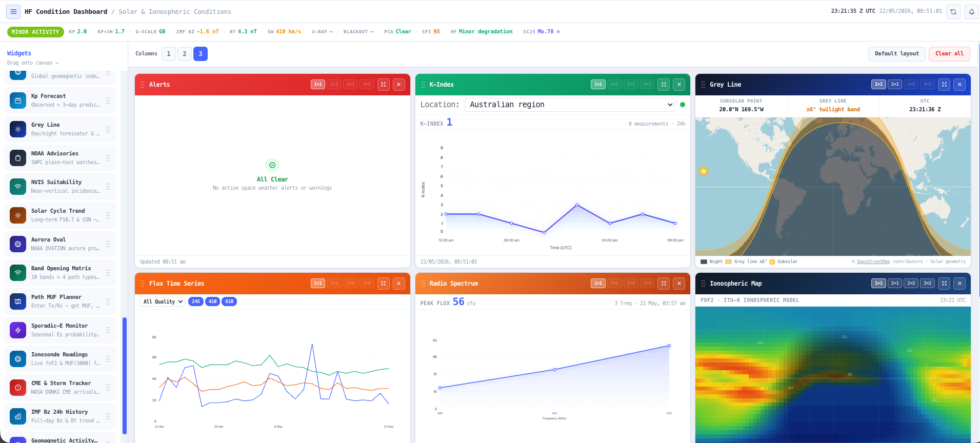Click the drag handle on Kp Forecast row
This screenshot has width=980, height=443.
pyautogui.click(x=108, y=100)
